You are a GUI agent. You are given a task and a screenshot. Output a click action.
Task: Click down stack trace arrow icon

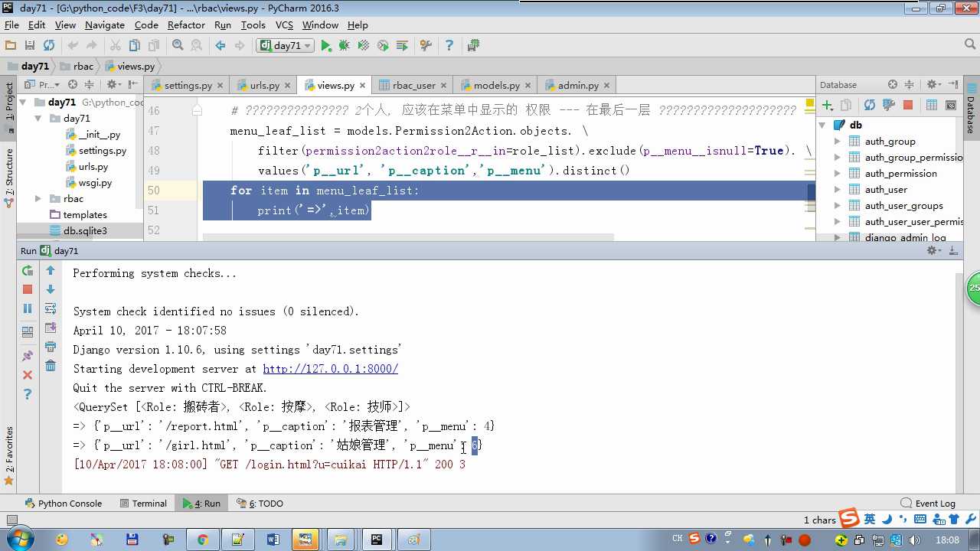51,289
